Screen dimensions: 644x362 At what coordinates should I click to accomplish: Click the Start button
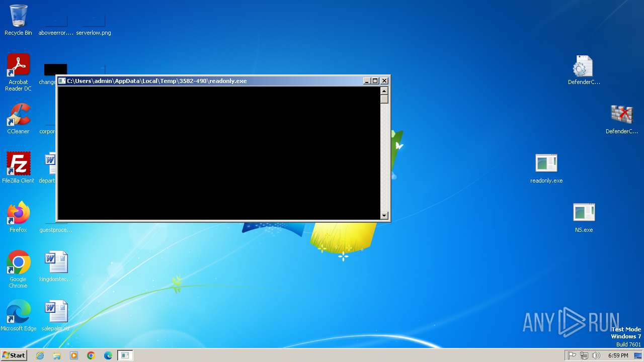point(14,355)
